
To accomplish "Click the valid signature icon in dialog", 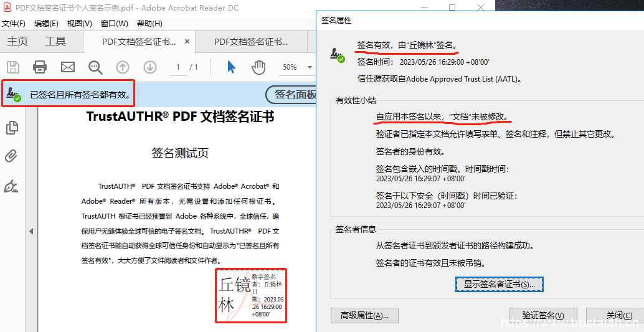I will [338, 55].
